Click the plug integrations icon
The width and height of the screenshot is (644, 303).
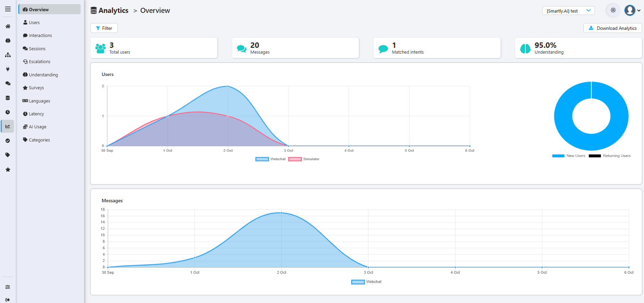[x=8, y=69]
